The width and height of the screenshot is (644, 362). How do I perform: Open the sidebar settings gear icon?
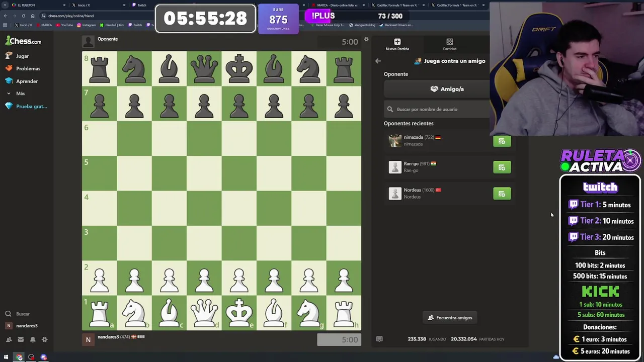point(45,339)
